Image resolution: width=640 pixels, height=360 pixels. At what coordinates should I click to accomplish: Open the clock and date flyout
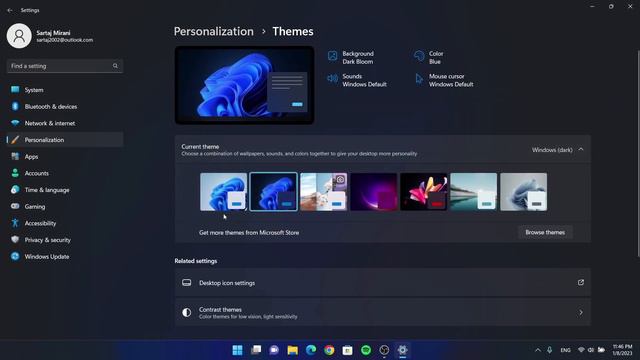622,350
